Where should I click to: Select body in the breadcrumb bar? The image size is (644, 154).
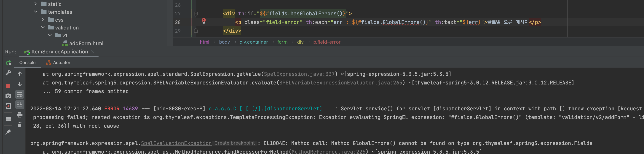pos(224,42)
